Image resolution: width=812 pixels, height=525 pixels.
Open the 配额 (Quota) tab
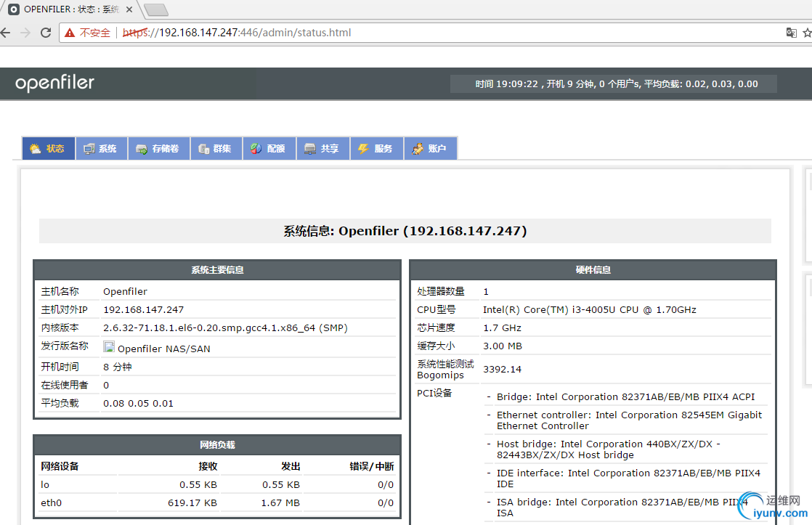[269, 149]
